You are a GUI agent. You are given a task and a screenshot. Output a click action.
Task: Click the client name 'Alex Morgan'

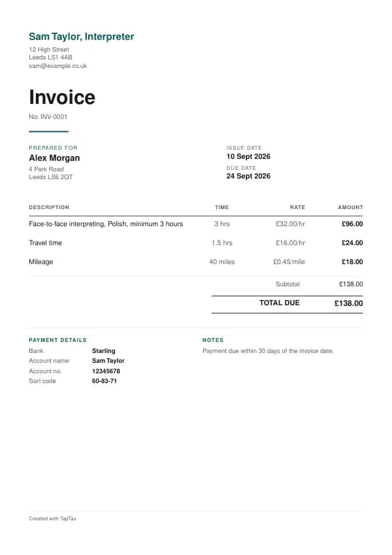coord(54,158)
